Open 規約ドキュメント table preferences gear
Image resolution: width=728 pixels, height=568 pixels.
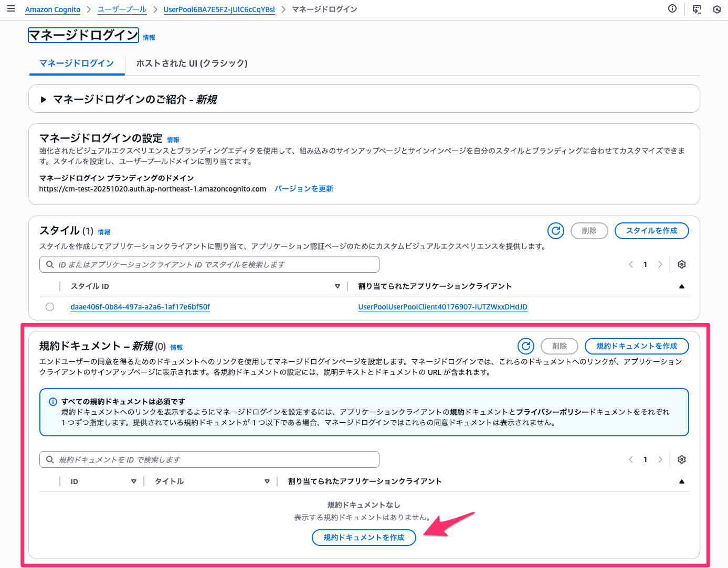(x=681, y=459)
